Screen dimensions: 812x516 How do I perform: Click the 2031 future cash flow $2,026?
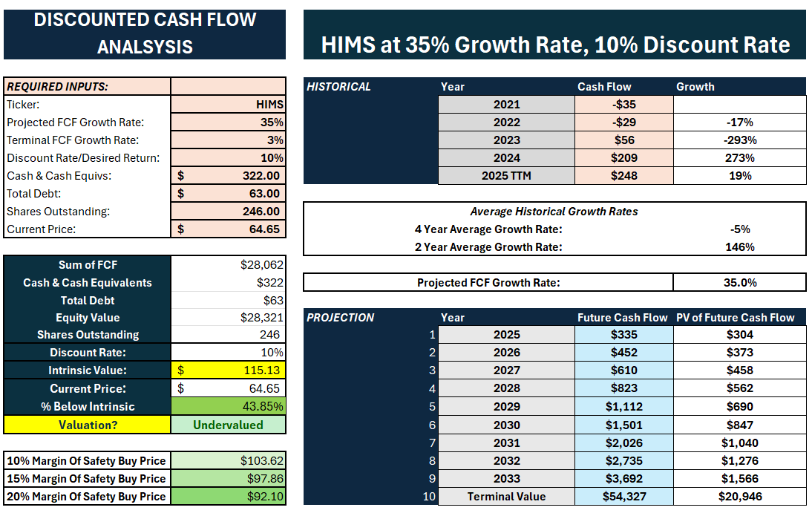(624, 443)
